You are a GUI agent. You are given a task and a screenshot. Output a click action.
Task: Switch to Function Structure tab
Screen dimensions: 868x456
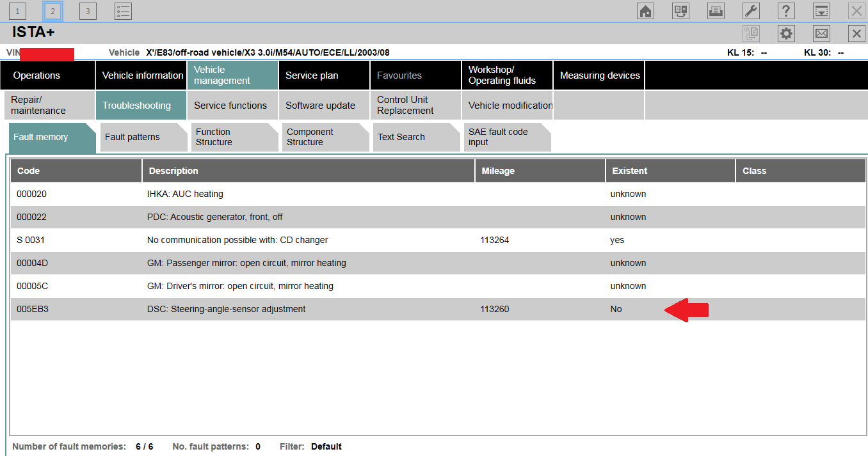click(235, 137)
